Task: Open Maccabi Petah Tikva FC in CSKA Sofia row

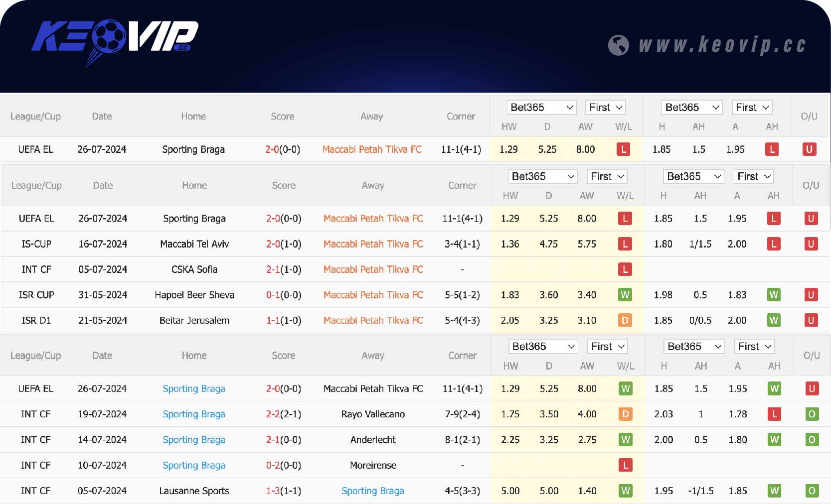Action: (x=373, y=269)
